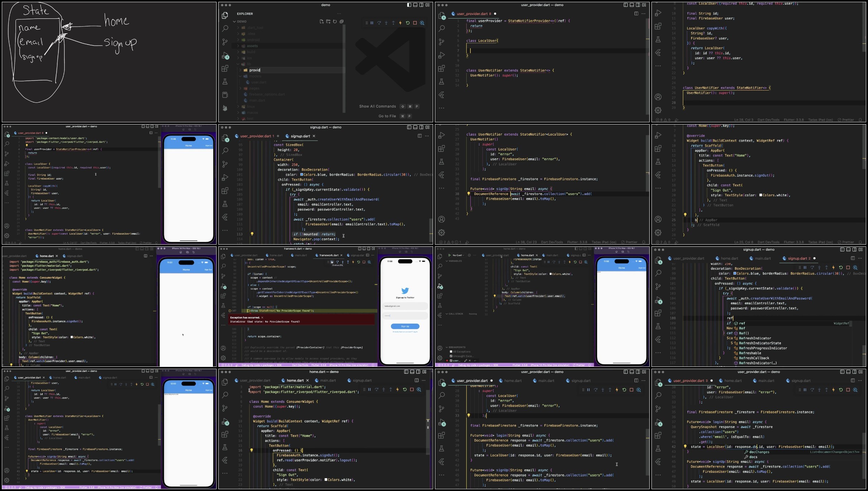This screenshot has width=868, height=491.
Task: Uncheck the Uncaught Exceptions breakpoint checkbox
Action: tap(451, 356)
